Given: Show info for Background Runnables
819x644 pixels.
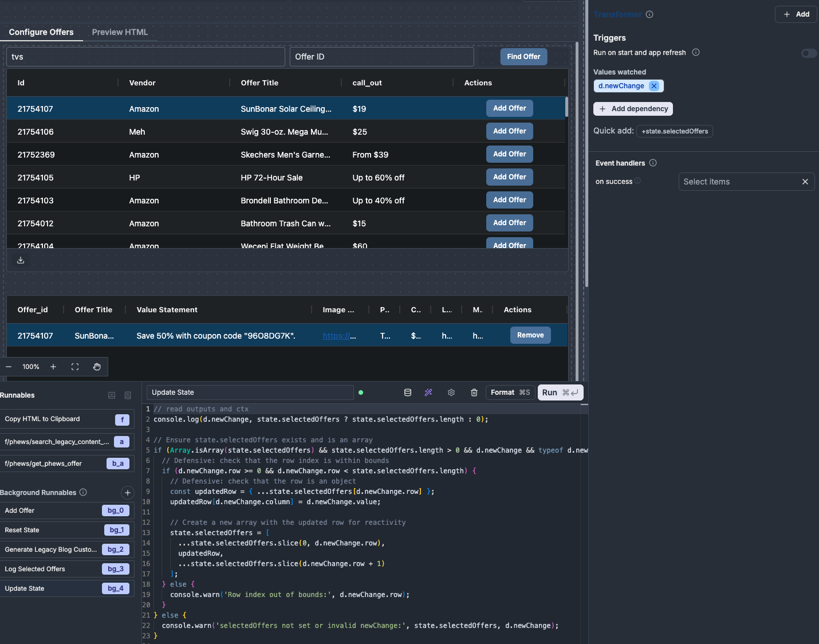Looking at the screenshot, I should pos(83,492).
